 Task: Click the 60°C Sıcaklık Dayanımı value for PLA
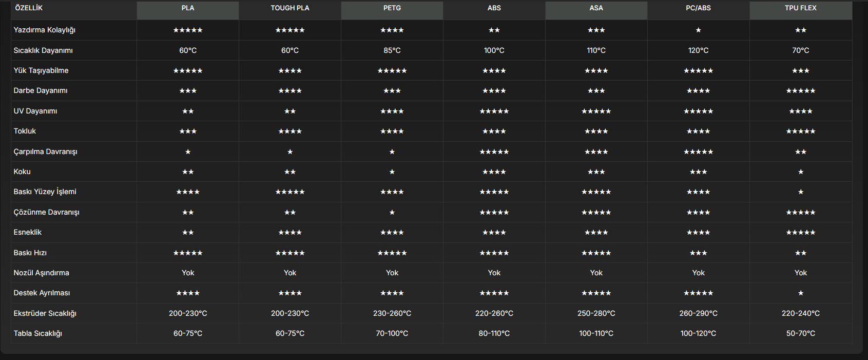click(188, 50)
